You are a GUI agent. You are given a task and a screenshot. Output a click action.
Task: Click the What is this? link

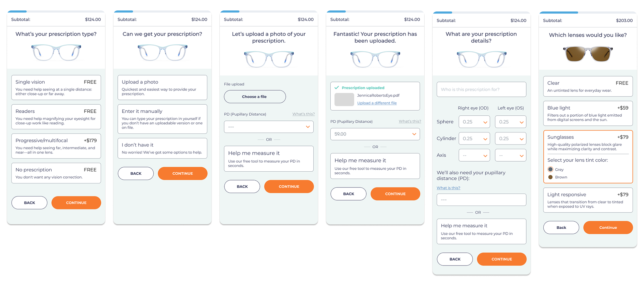[448, 188]
